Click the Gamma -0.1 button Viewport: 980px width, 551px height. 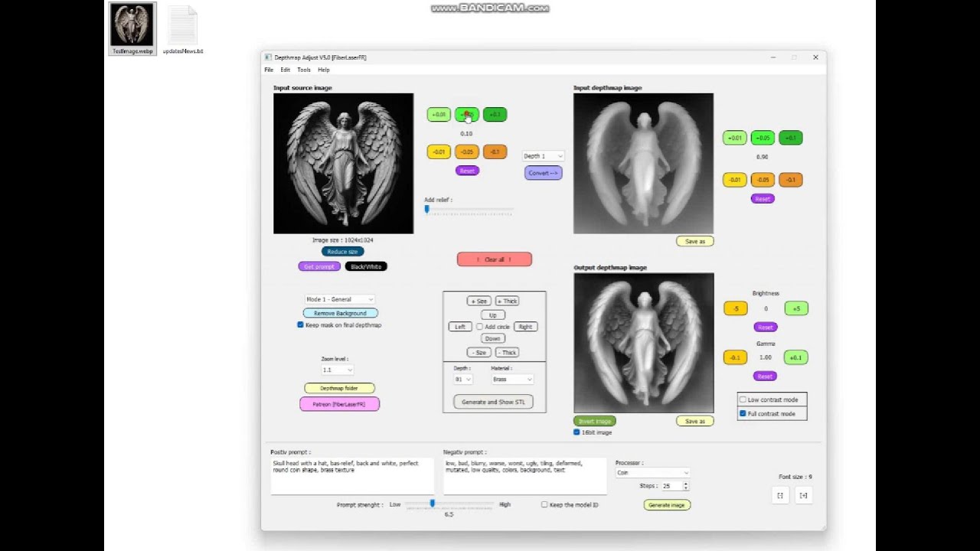point(735,357)
